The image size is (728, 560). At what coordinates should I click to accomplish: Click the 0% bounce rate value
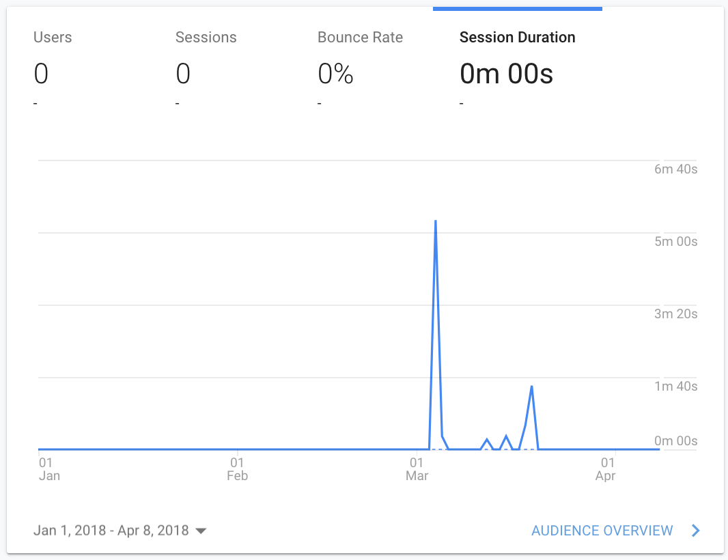coord(335,74)
